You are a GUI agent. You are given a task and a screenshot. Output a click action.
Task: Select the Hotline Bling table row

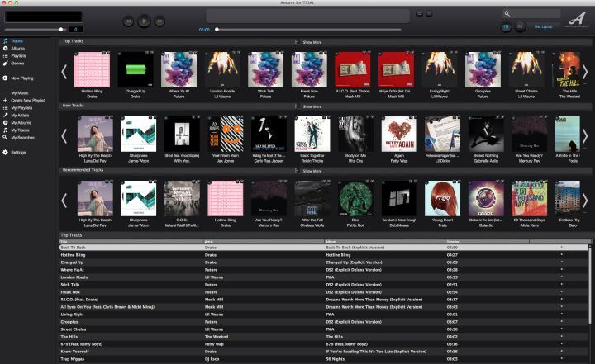point(324,255)
